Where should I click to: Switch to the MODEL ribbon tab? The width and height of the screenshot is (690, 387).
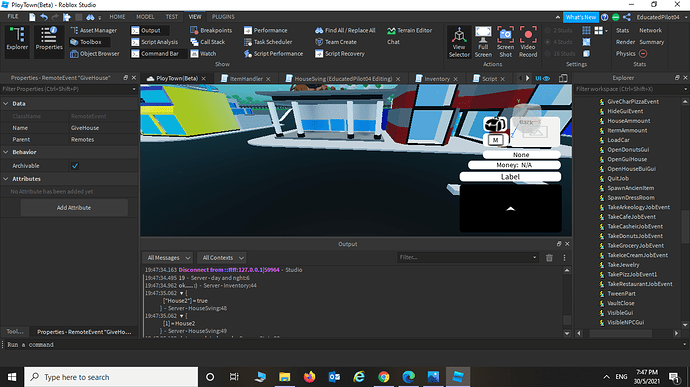[x=145, y=17]
